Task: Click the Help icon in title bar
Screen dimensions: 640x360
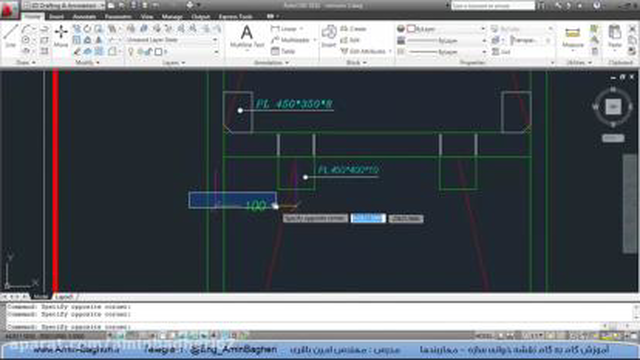Action: [597, 5]
